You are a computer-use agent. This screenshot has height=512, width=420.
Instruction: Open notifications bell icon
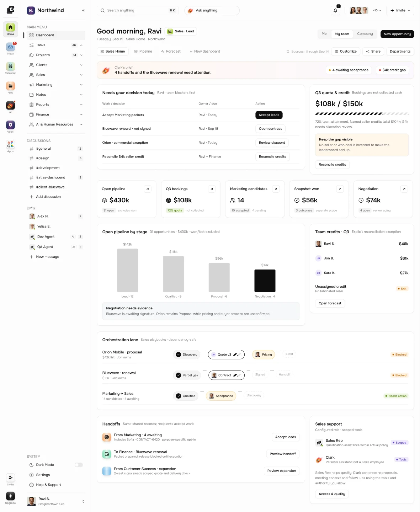(335, 10)
